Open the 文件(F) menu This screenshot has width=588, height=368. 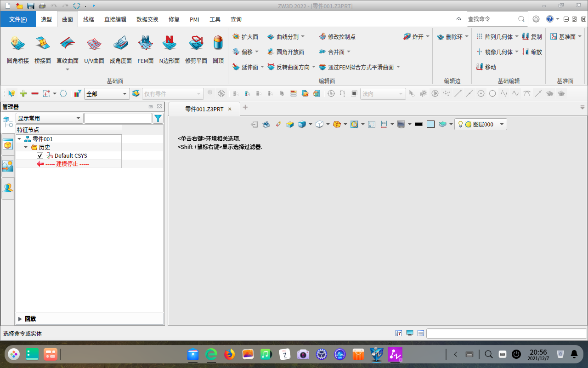(17, 19)
